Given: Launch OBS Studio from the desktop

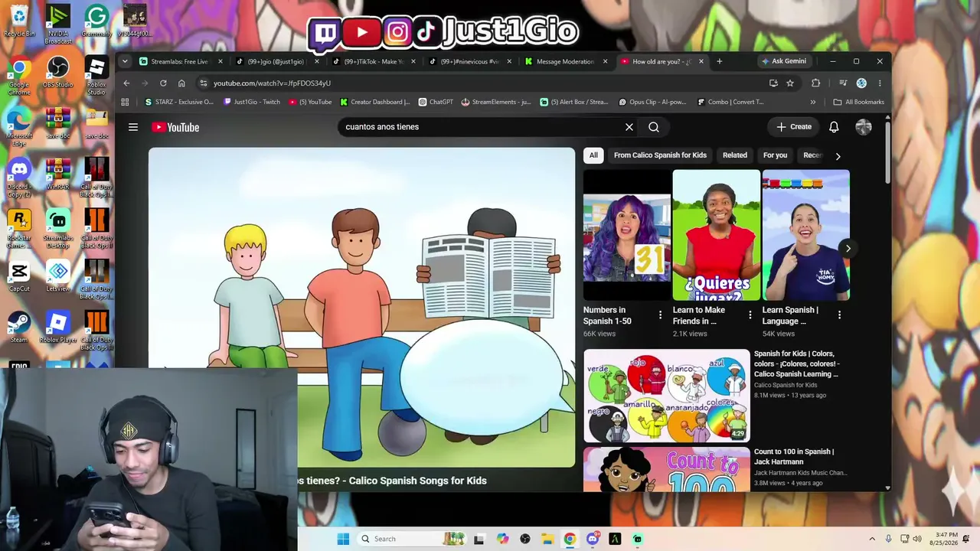Looking at the screenshot, I should [57, 73].
